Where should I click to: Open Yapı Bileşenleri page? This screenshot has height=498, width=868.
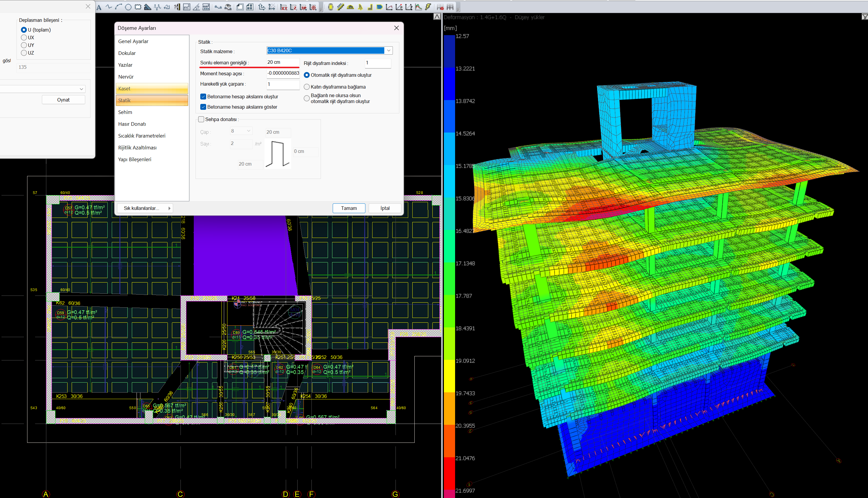[152, 159]
